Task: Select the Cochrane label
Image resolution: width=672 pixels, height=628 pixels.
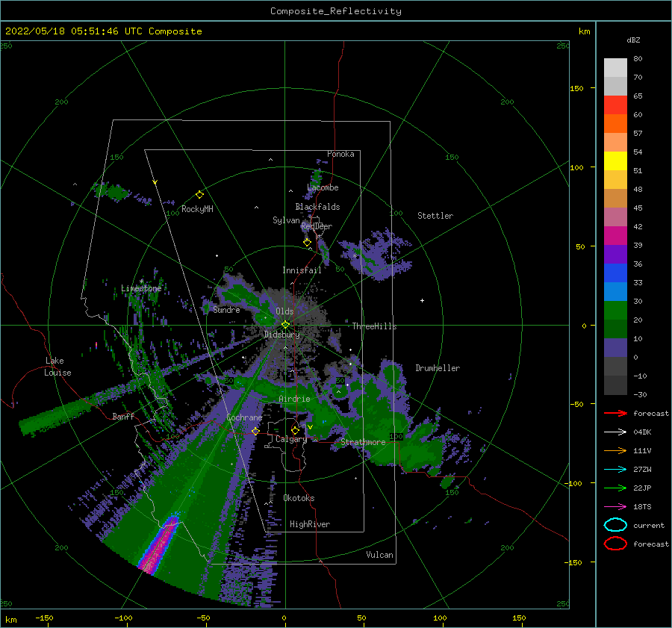Action: click(244, 417)
